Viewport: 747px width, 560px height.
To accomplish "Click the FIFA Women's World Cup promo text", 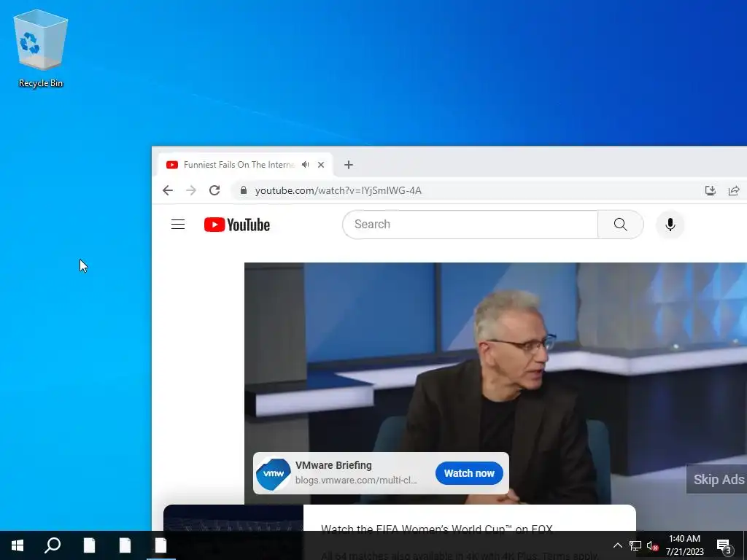I will 437,529.
